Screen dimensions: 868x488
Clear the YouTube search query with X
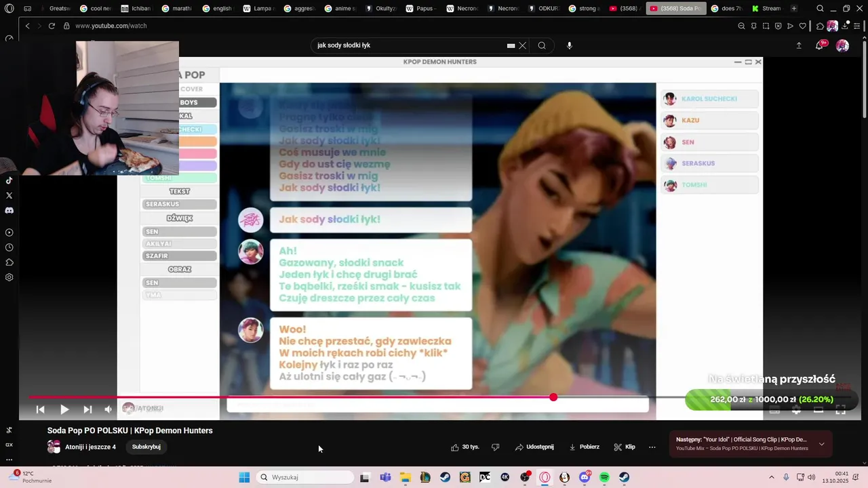click(x=522, y=45)
